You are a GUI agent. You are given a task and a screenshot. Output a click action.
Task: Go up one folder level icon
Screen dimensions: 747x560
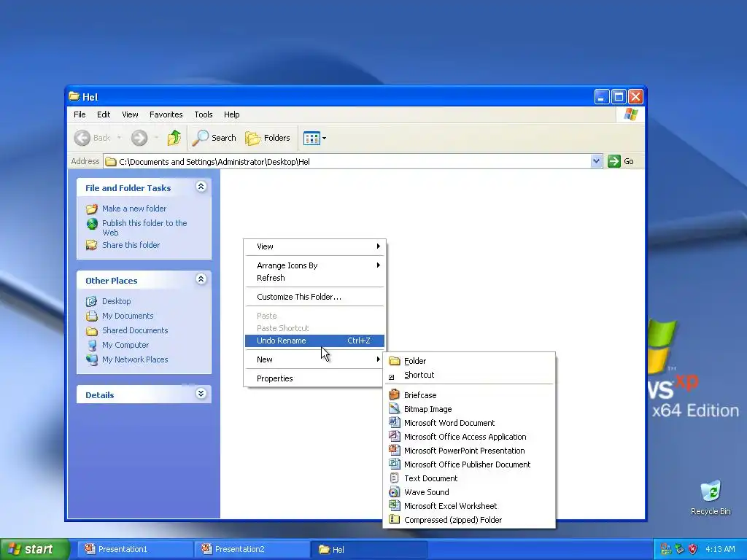[174, 138]
